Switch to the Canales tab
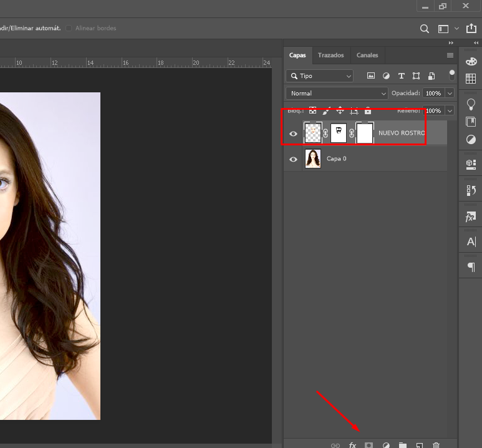 pyautogui.click(x=367, y=55)
